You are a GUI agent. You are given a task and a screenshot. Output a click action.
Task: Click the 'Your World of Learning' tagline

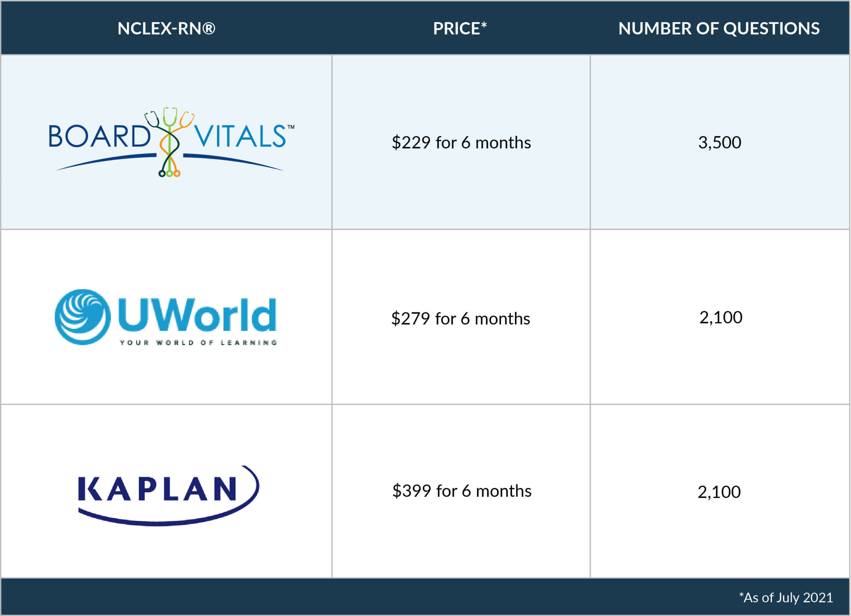198,343
